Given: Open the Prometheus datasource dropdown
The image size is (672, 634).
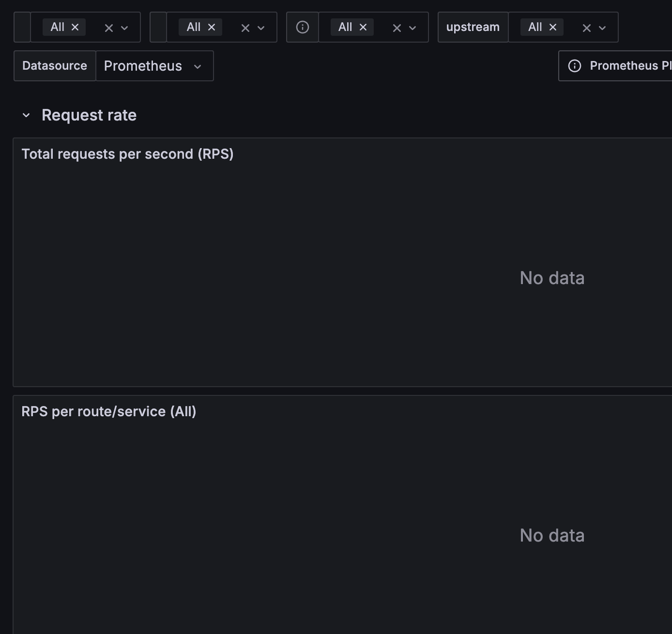Looking at the screenshot, I should click(x=154, y=66).
